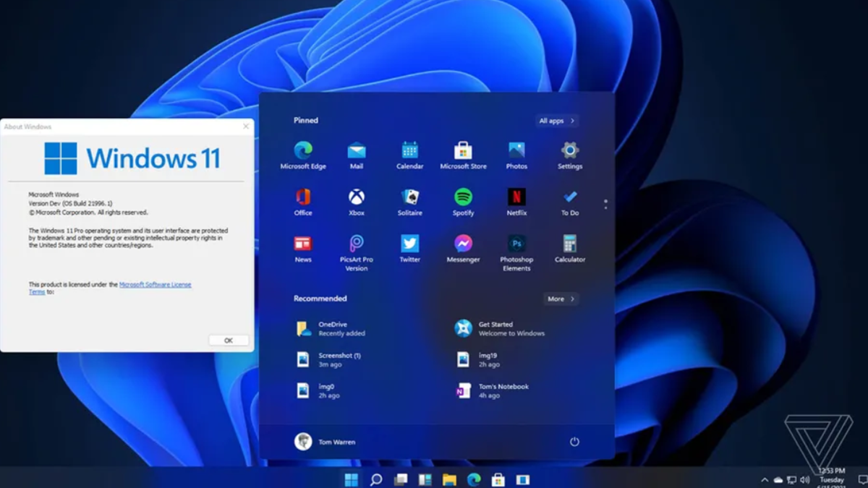
Task: Open Photoshop Elements
Action: tap(516, 246)
